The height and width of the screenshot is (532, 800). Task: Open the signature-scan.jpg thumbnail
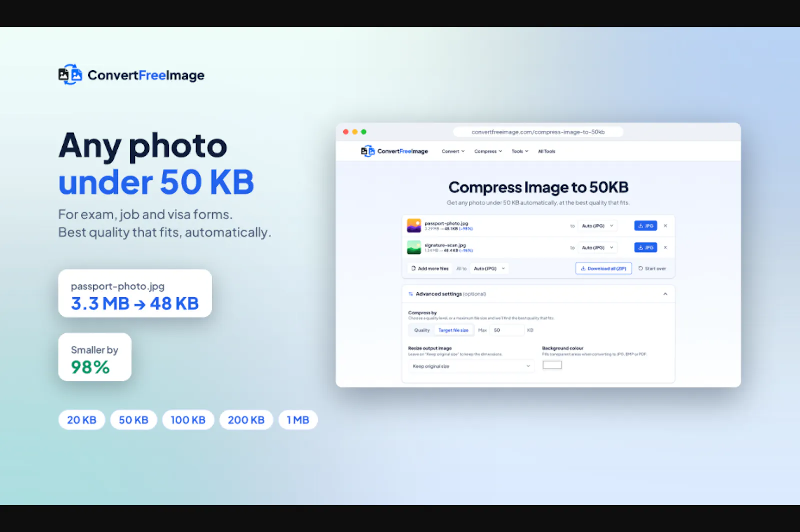pos(414,247)
